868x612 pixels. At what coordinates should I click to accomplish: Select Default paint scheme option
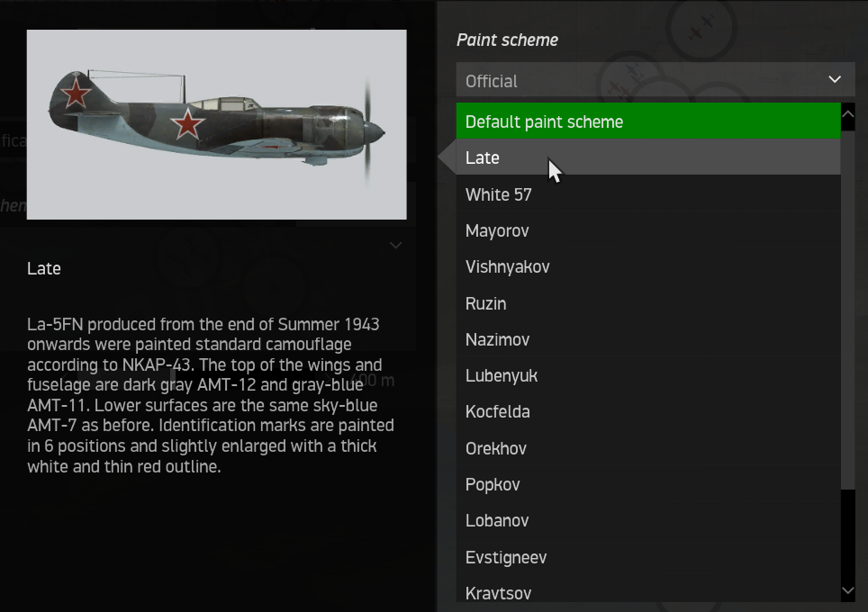[x=647, y=121]
